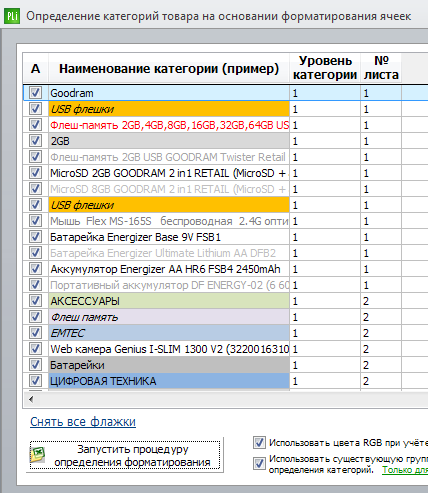Select the Goodram category cell
This screenshot has height=493, width=428.
coord(169,93)
